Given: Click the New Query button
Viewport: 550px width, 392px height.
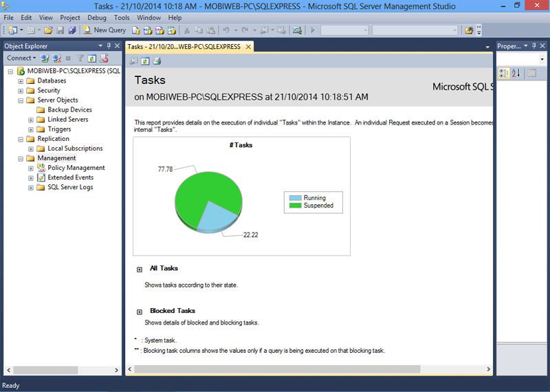Looking at the screenshot, I should click(104, 30).
